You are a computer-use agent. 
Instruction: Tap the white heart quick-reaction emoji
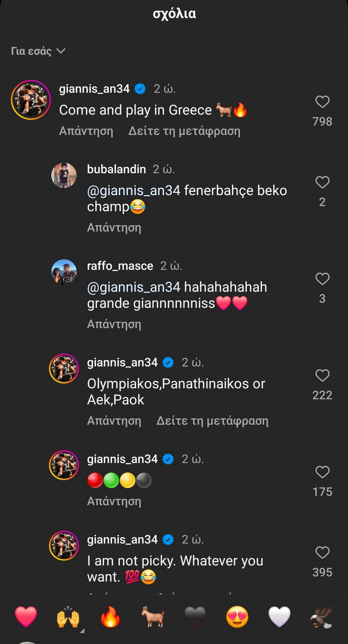coord(279,616)
